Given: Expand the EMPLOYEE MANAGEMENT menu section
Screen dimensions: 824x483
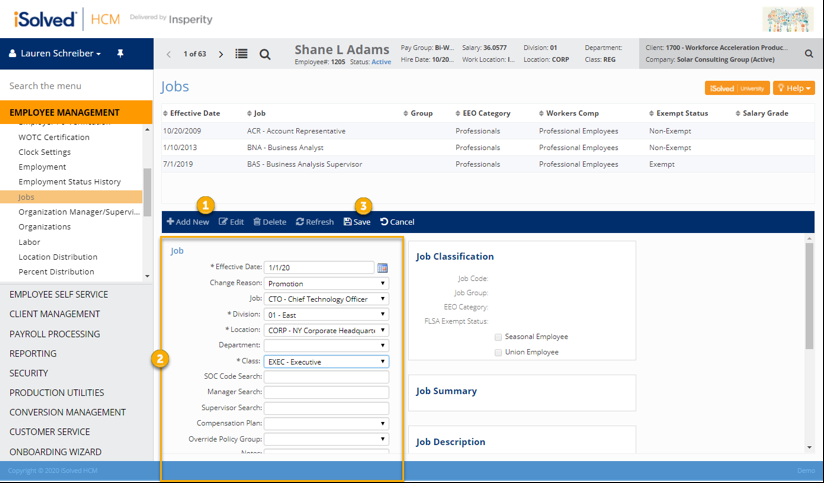Looking at the screenshot, I should pyautogui.click(x=76, y=112).
